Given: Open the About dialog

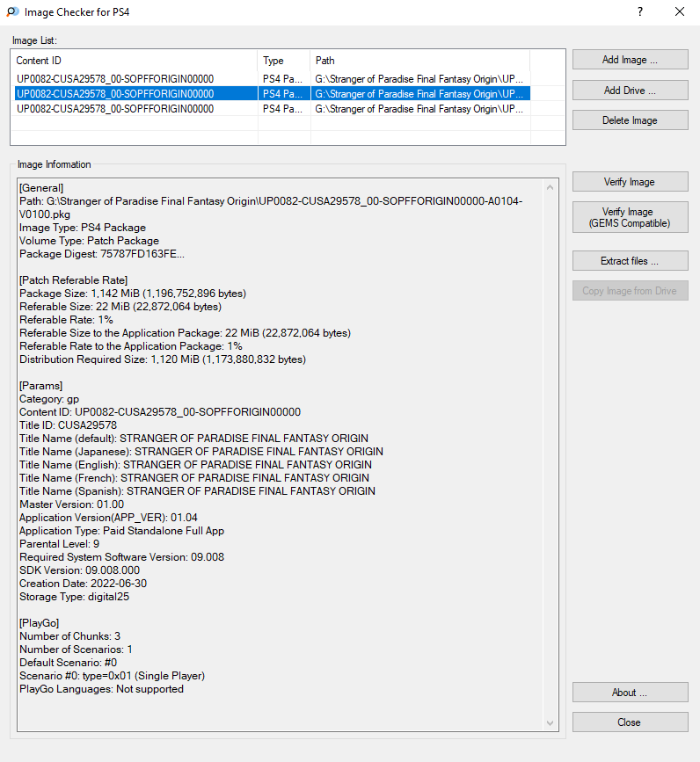Looking at the screenshot, I should pos(630,693).
